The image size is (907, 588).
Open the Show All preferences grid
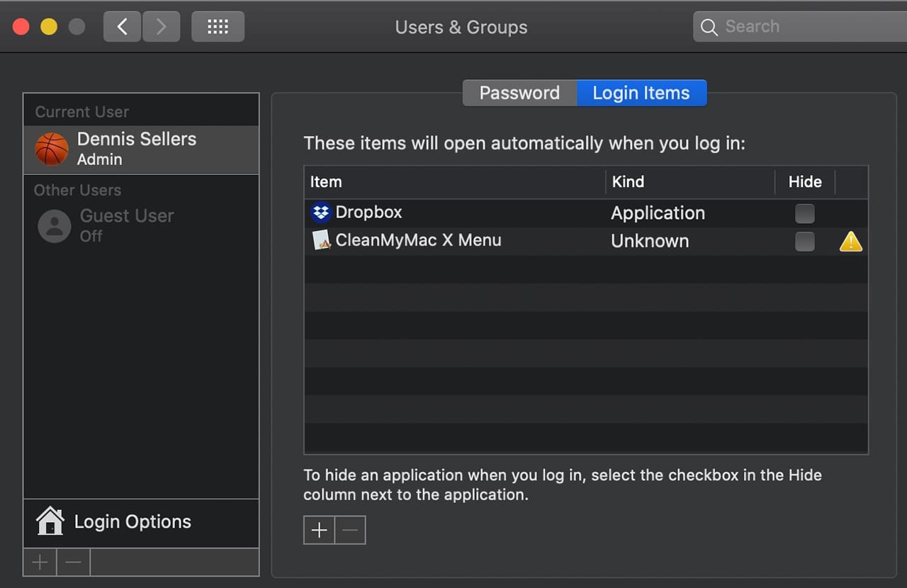tap(218, 27)
